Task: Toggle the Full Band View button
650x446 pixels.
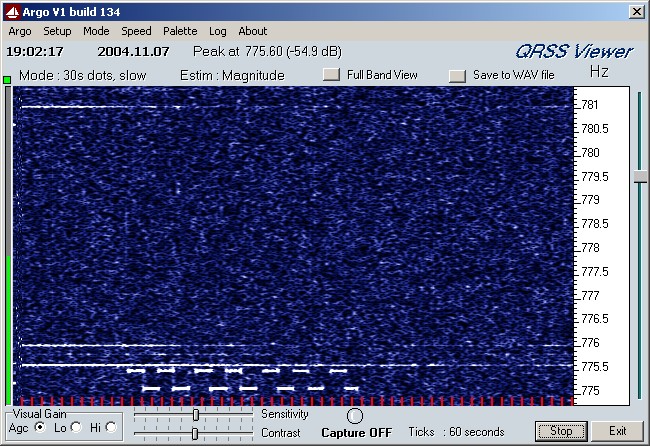Action: tap(331, 75)
